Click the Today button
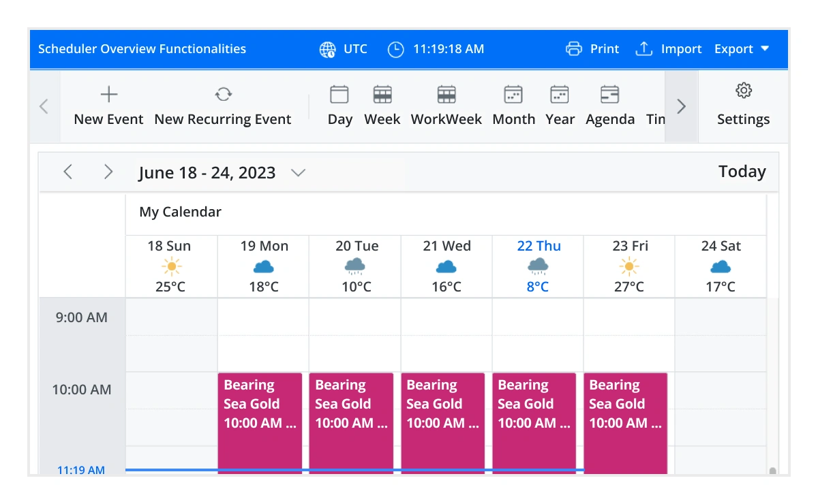The width and height of the screenshot is (818, 504). coord(742,172)
